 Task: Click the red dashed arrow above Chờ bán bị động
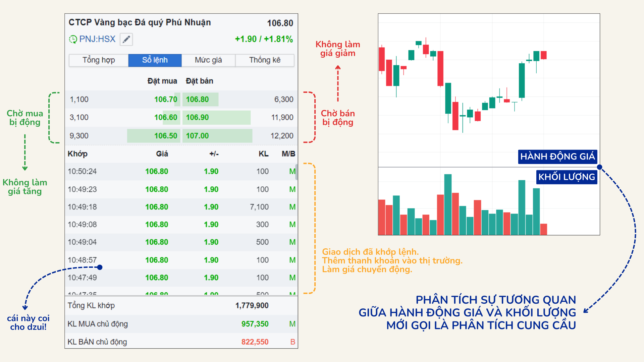[338, 84]
